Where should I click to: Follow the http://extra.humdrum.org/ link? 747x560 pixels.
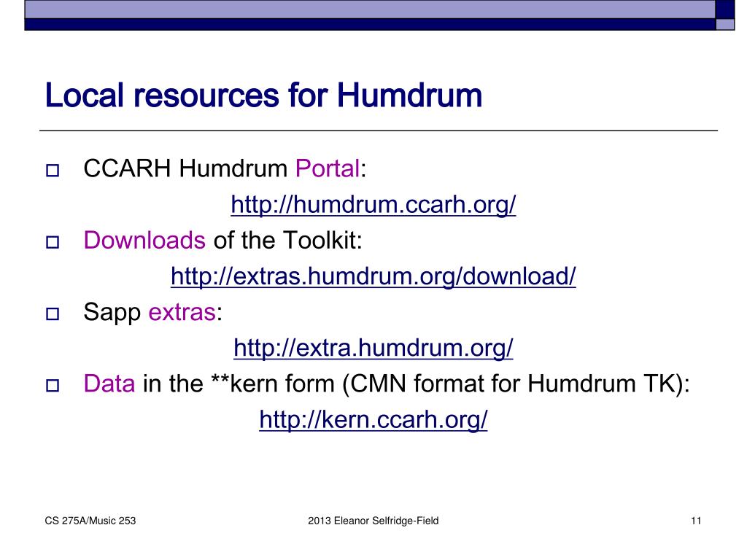point(373,348)
